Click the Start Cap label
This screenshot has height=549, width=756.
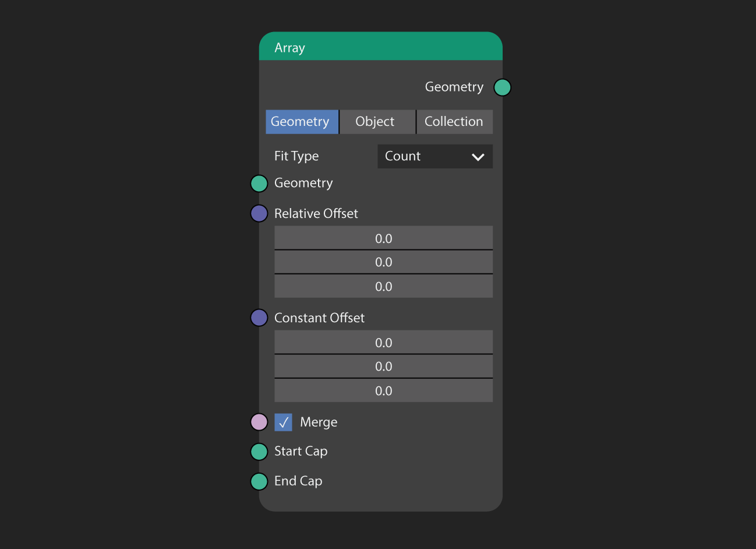pos(301,452)
